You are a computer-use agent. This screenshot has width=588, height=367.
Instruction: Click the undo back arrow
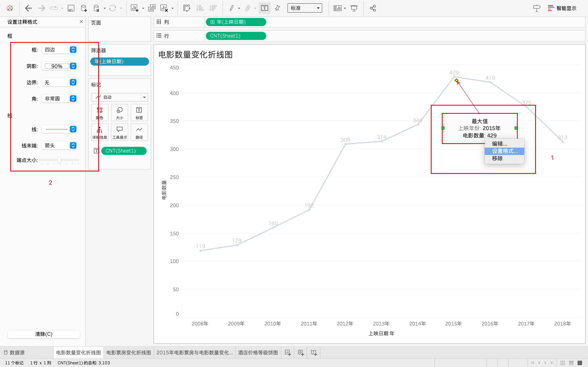[28, 8]
